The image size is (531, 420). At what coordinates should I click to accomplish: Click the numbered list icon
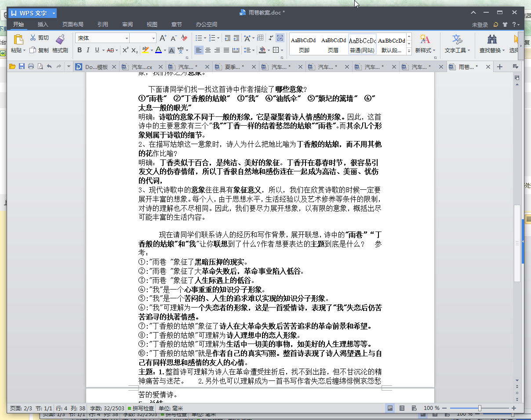click(x=212, y=38)
